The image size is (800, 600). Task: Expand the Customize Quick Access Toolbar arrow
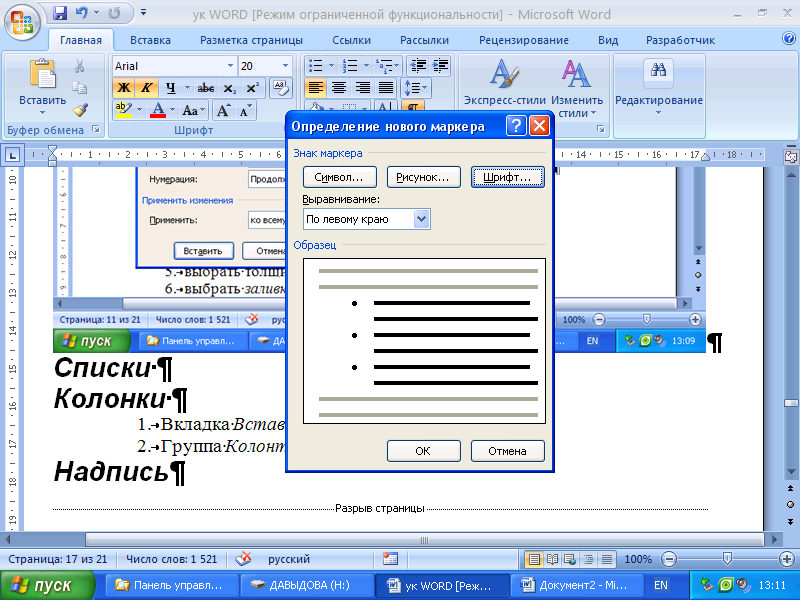[144, 13]
